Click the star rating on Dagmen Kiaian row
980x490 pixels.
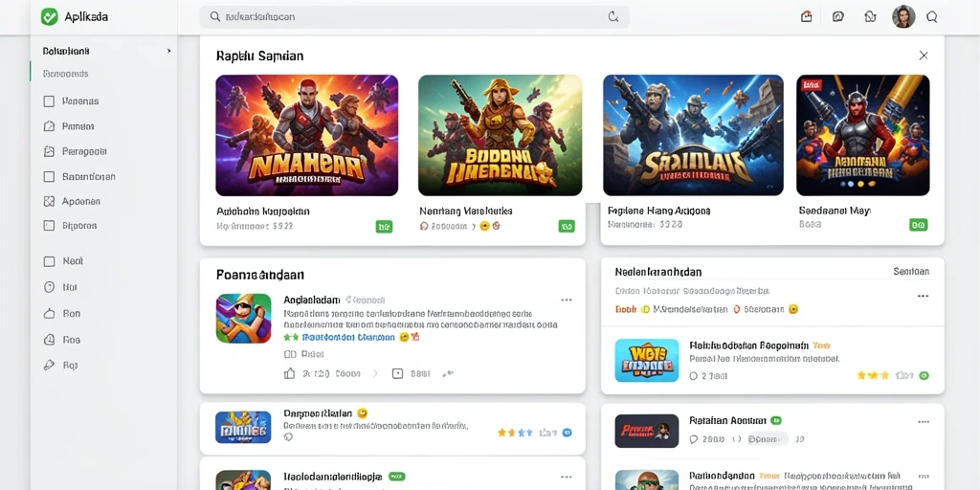pos(515,433)
